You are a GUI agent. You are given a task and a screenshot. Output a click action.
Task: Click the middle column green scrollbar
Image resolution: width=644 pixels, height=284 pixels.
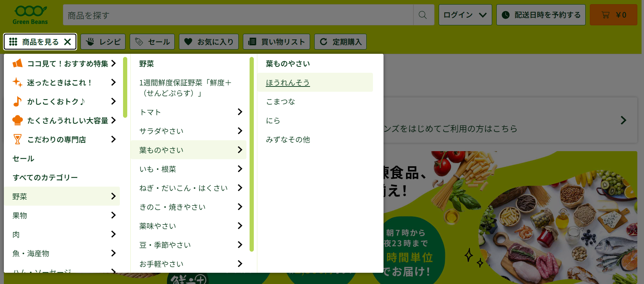coord(252,154)
